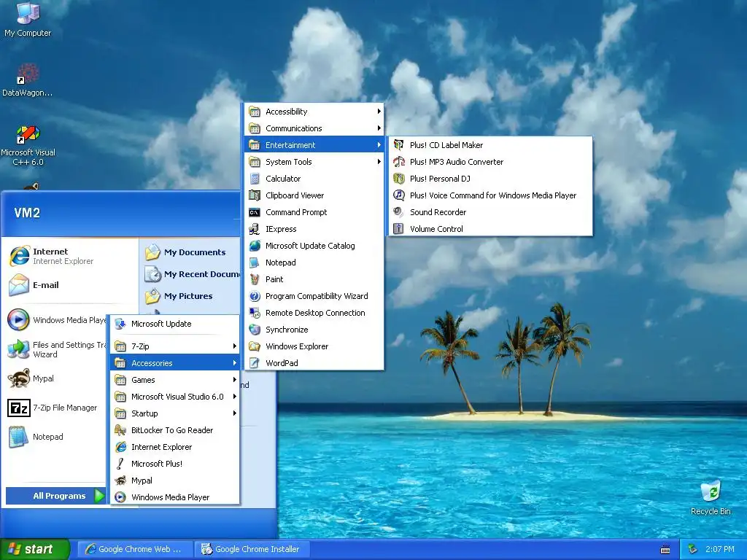Open the My Computer desktop icon
Viewport: 747px width, 560px height.
28,19
